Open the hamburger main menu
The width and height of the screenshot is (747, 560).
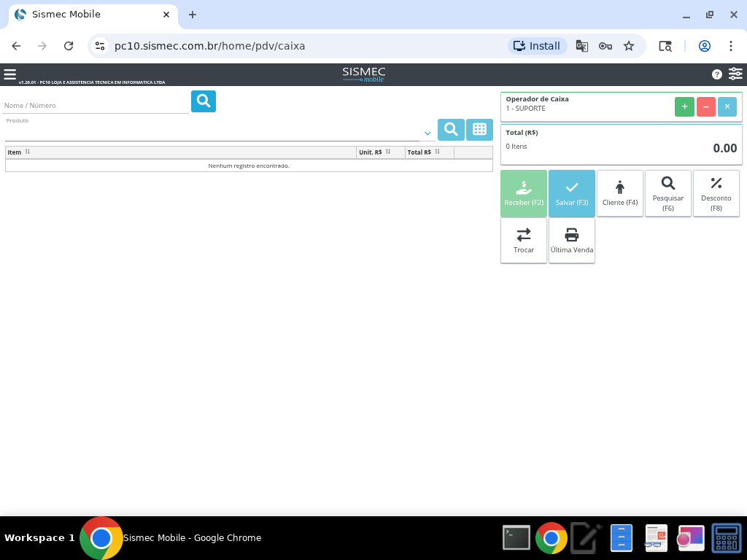tap(9, 74)
